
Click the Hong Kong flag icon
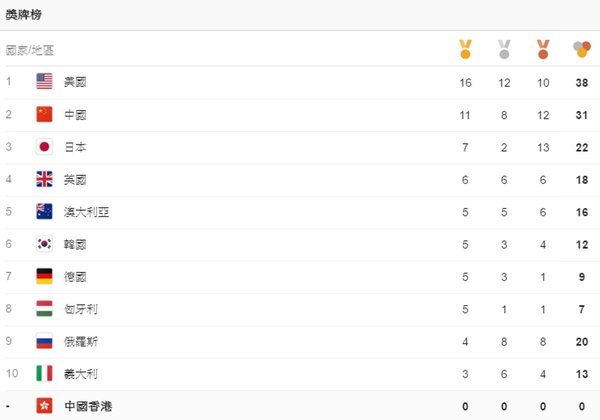tap(44, 405)
